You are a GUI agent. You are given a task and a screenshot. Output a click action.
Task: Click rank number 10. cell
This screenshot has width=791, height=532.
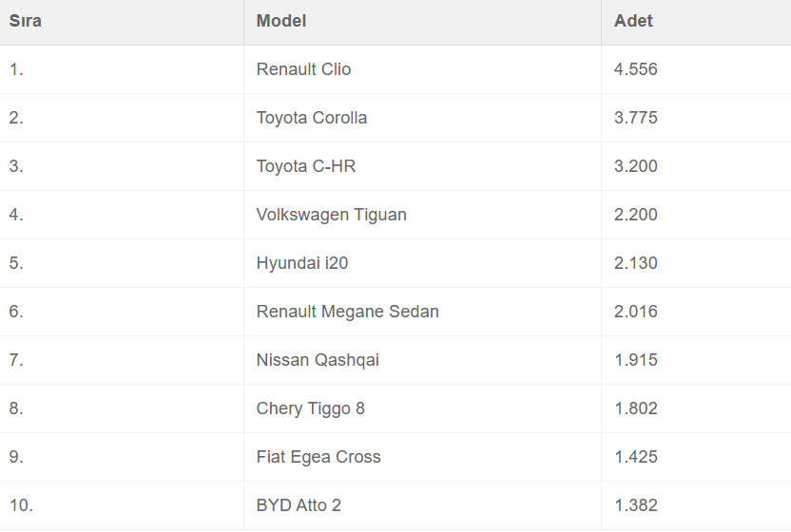coord(21,505)
